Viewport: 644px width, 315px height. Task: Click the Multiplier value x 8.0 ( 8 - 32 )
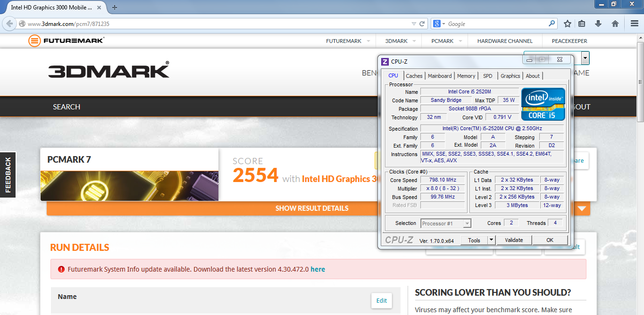pos(442,189)
